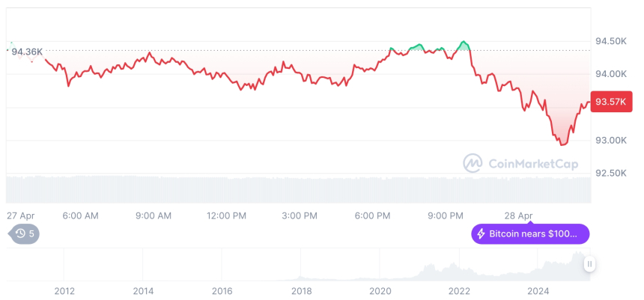Image resolution: width=644 pixels, height=300 pixels.
Task: Select the 3:00 PM time axis label
Action: tap(300, 215)
